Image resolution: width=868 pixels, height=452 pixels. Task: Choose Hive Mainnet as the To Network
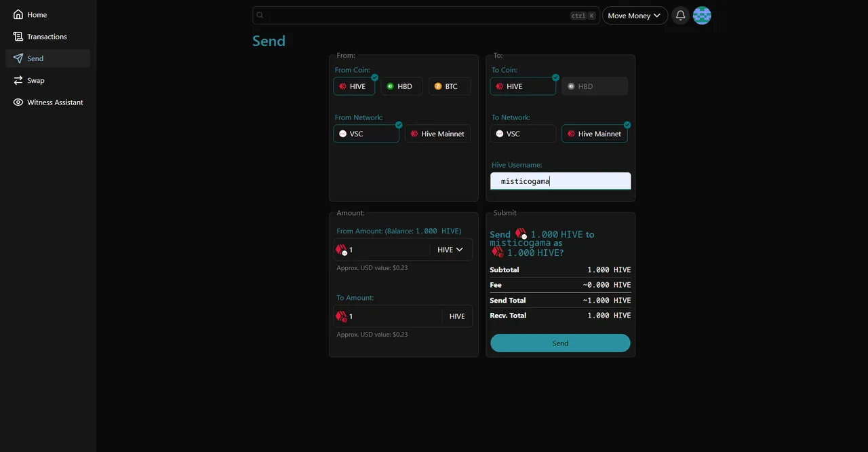[x=595, y=134]
